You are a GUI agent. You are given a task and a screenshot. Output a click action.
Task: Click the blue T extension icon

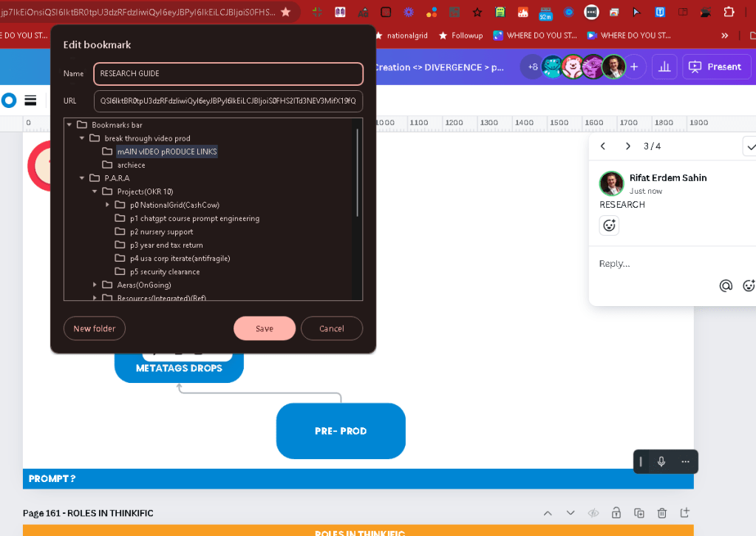point(660,12)
